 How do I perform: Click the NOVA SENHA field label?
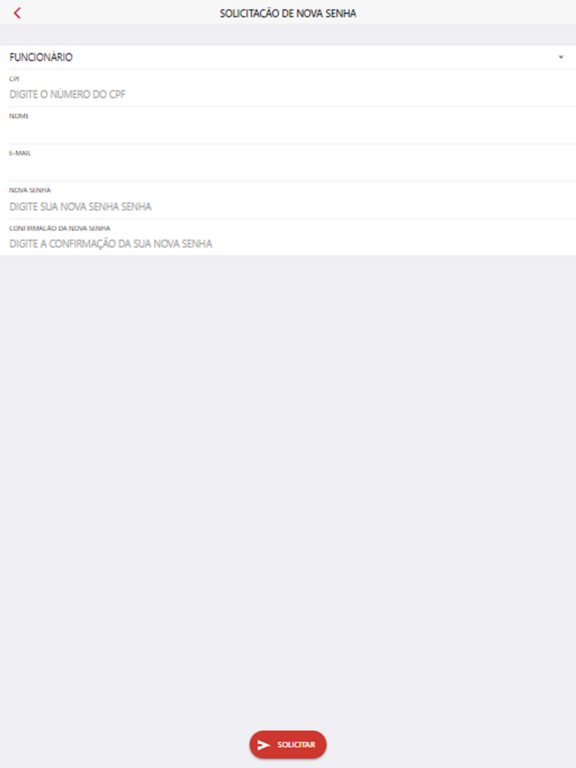click(x=30, y=190)
